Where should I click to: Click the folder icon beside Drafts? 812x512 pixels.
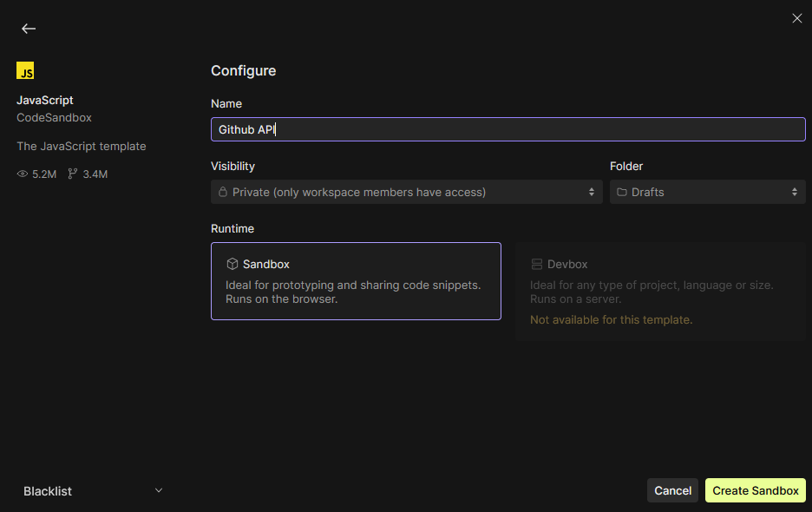coord(622,192)
